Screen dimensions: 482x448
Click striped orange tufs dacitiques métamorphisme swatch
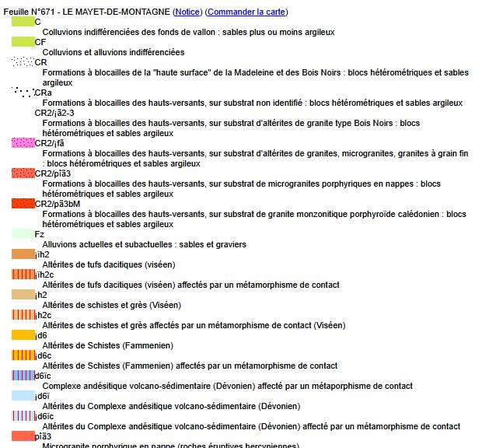(23, 275)
